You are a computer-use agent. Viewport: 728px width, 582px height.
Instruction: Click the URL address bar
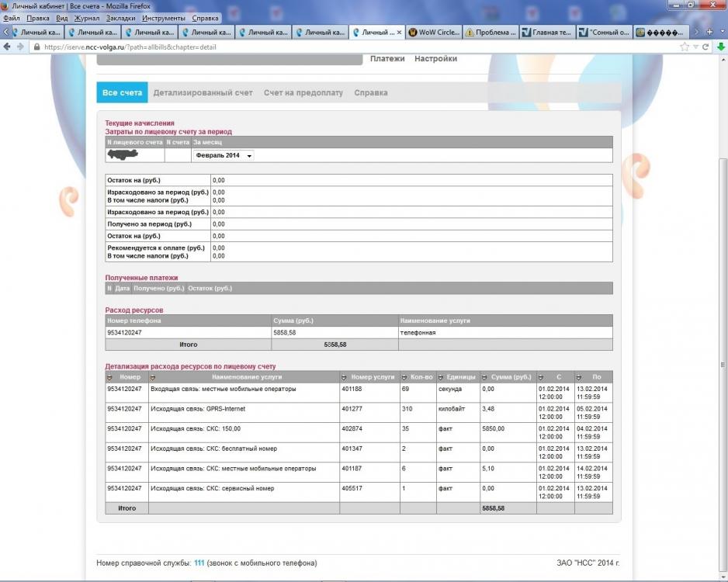(x=349, y=47)
